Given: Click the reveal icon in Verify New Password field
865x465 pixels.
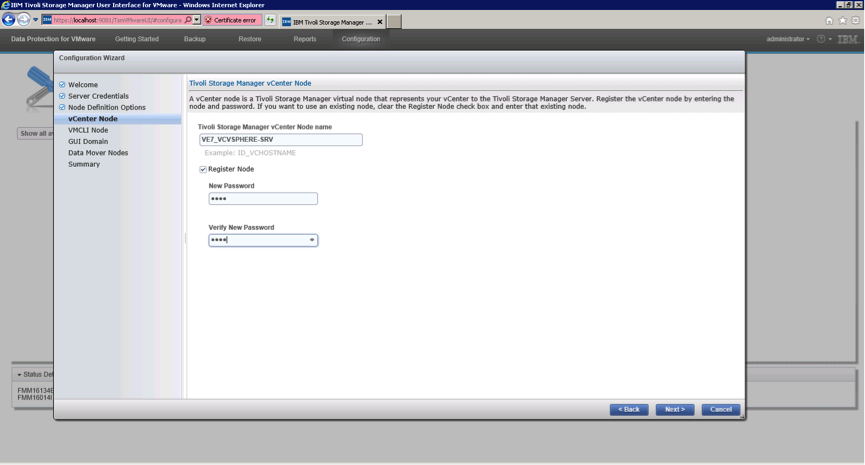Looking at the screenshot, I should [312, 240].
